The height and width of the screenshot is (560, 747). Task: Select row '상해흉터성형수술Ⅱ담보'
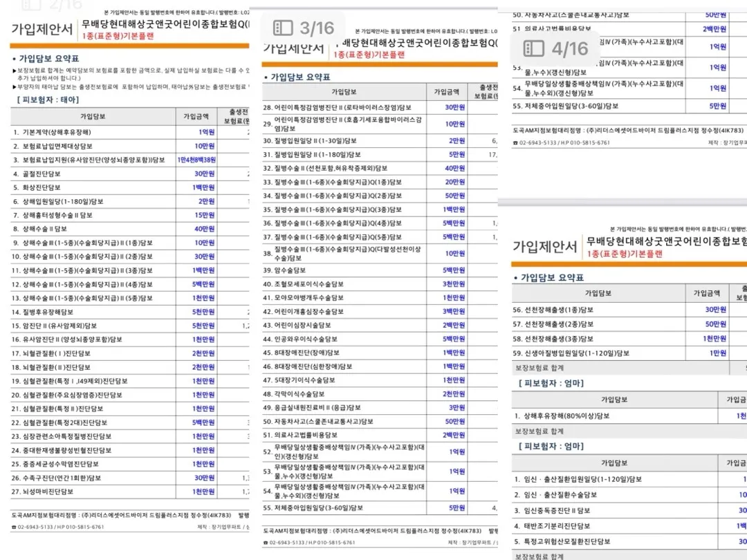129,215
